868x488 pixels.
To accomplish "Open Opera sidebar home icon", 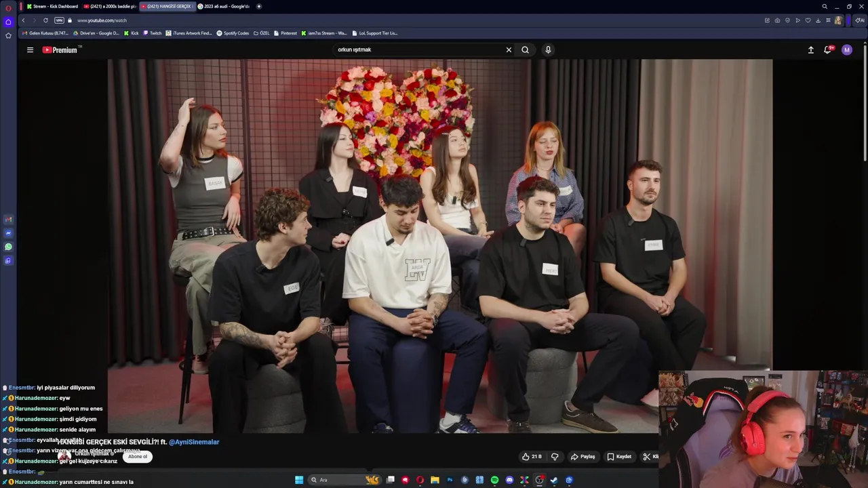I will (x=8, y=22).
